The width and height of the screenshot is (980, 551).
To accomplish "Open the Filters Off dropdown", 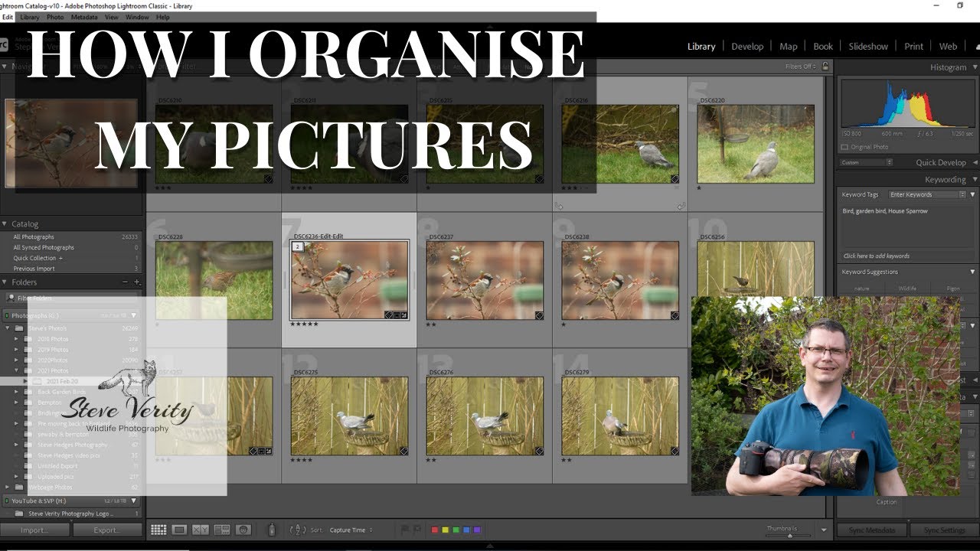I will [802, 67].
